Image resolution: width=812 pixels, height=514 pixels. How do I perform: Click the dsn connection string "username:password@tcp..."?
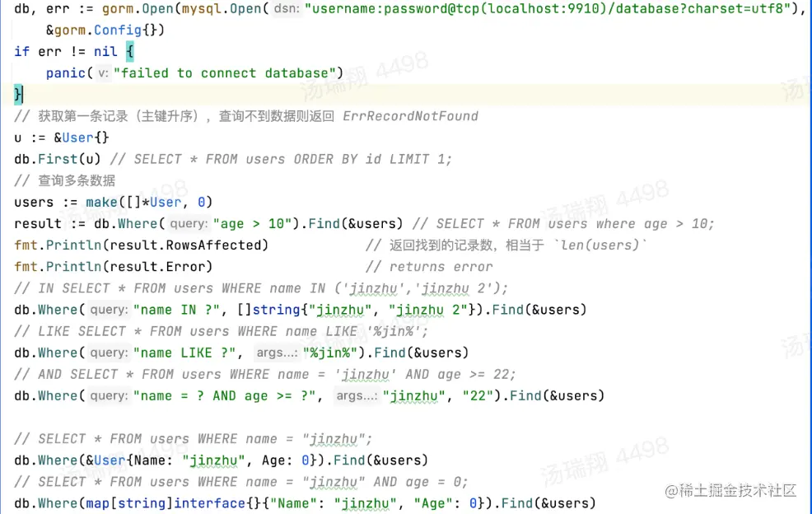548,8
